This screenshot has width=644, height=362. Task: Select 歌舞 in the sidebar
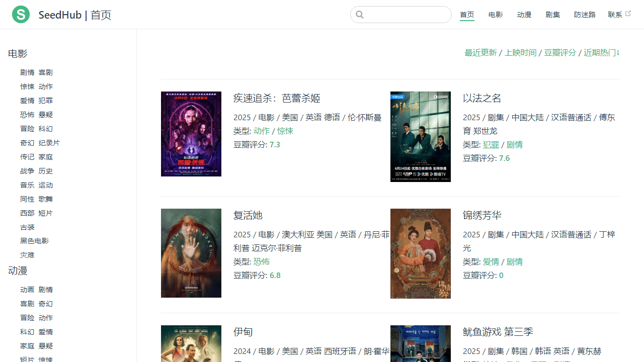46,199
